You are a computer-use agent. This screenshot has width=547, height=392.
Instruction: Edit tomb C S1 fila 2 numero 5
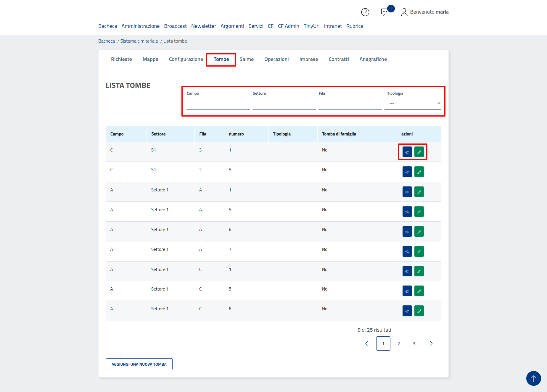[419, 172]
